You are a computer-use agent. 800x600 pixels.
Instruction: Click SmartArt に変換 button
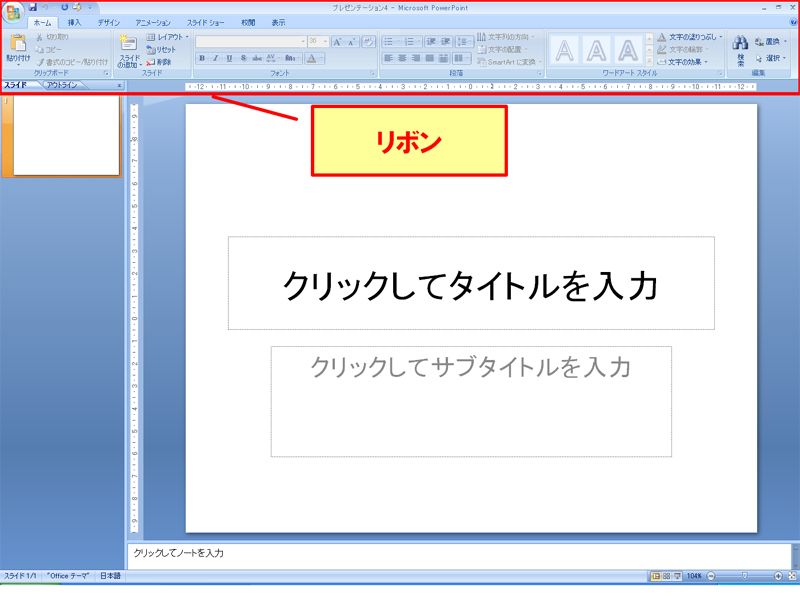click(509, 62)
